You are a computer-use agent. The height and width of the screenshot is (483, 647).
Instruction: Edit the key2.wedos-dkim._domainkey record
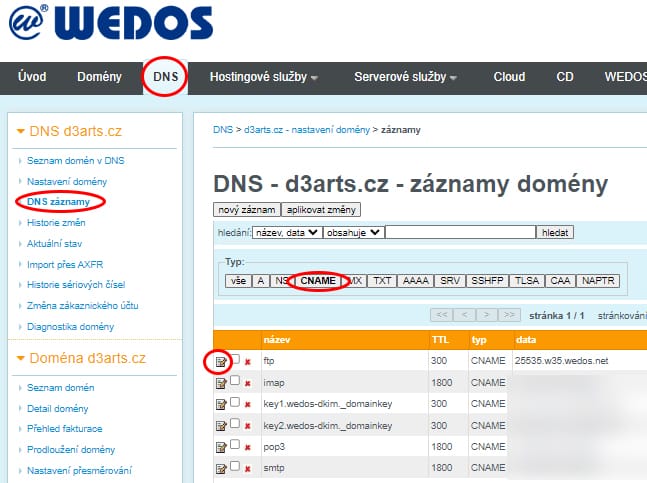click(x=221, y=426)
